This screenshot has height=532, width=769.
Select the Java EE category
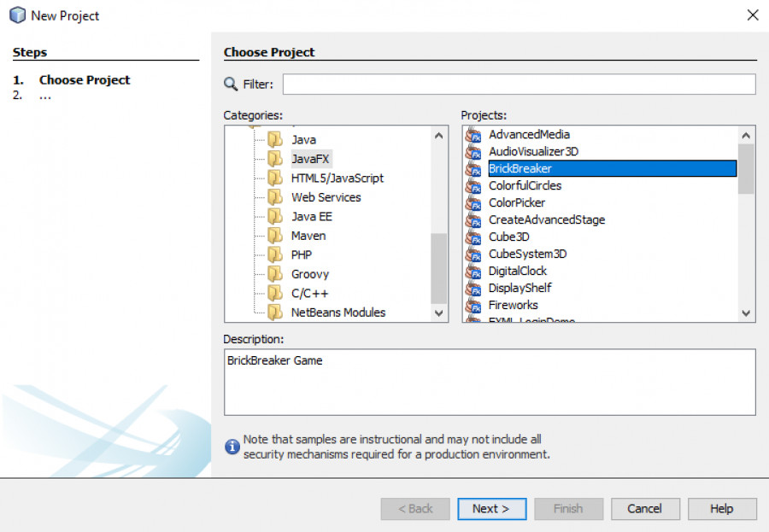[x=311, y=216]
